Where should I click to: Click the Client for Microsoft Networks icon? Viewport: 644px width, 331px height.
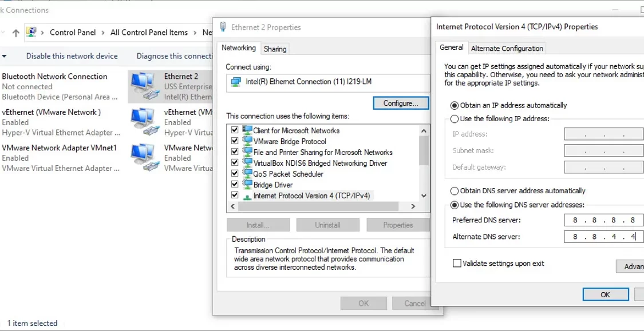(247, 130)
